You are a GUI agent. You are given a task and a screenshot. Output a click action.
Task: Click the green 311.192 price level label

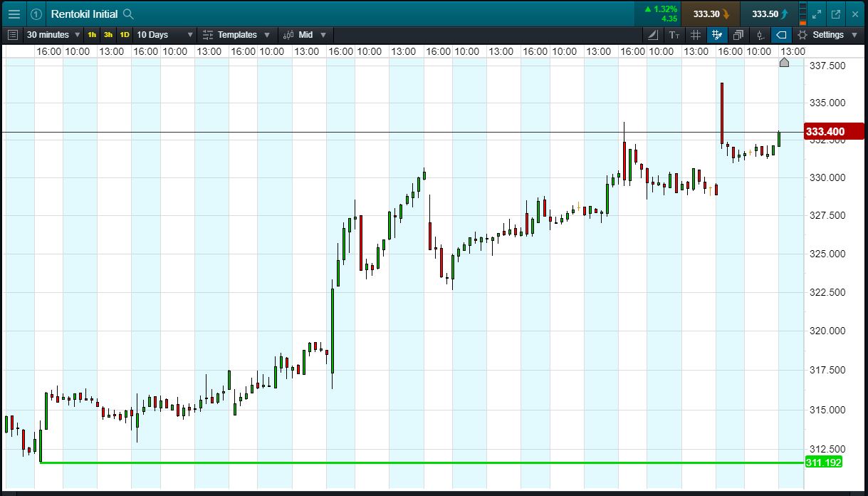[824, 463]
